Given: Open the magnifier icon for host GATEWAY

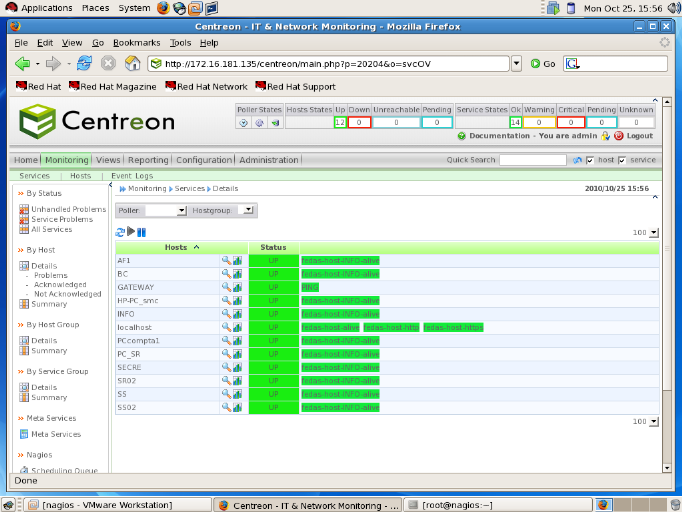Looking at the screenshot, I should coord(227,287).
